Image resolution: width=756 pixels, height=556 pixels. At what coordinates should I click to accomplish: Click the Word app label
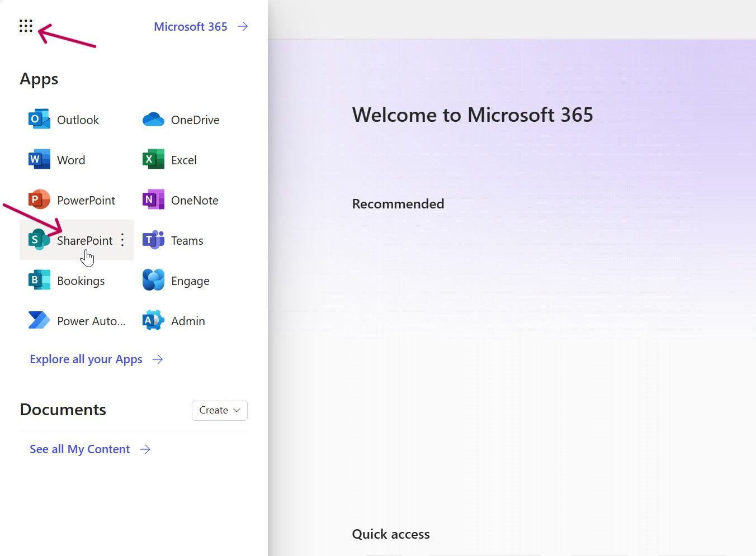click(x=71, y=160)
